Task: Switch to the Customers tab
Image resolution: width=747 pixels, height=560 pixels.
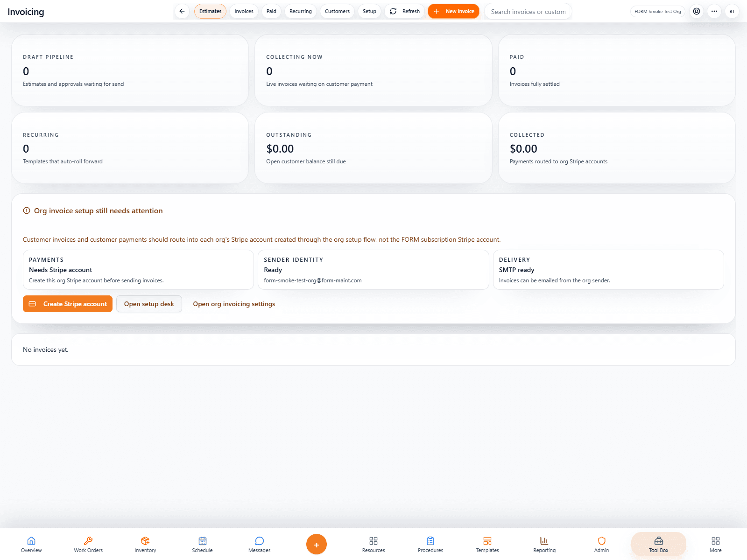Action: tap(337, 11)
